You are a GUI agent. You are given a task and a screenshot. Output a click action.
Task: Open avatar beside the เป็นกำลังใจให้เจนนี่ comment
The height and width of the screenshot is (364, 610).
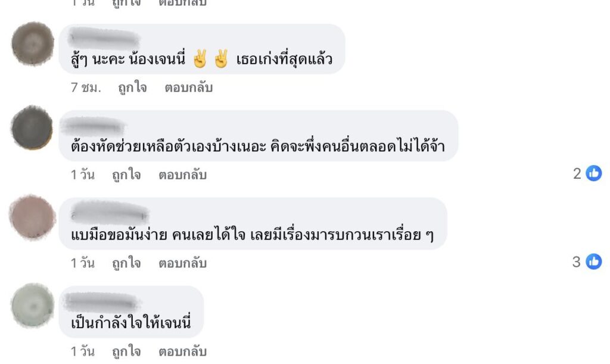[x=33, y=306]
